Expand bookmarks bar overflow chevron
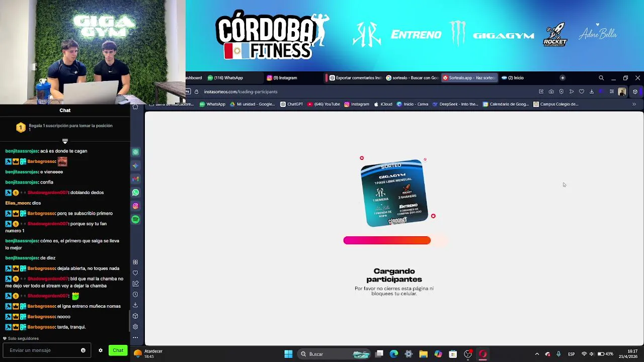Image resolution: width=644 pixels, height=362 pixels. (634, 104)
